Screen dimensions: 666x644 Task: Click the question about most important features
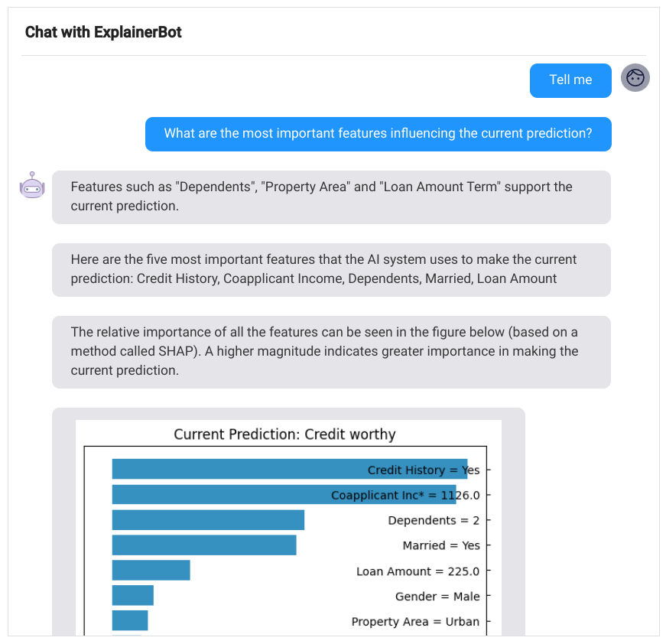(x=378, y=134)
